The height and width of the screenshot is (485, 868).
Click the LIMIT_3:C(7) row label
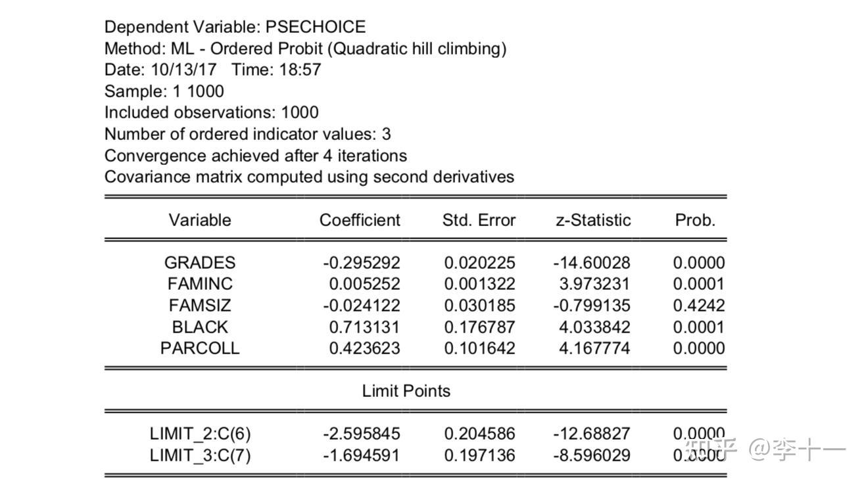[x=200, y=455]
